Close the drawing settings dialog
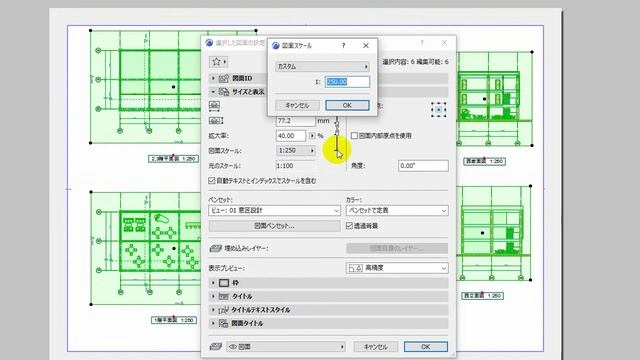The image size is (640, 360). (x=444, y=42)
